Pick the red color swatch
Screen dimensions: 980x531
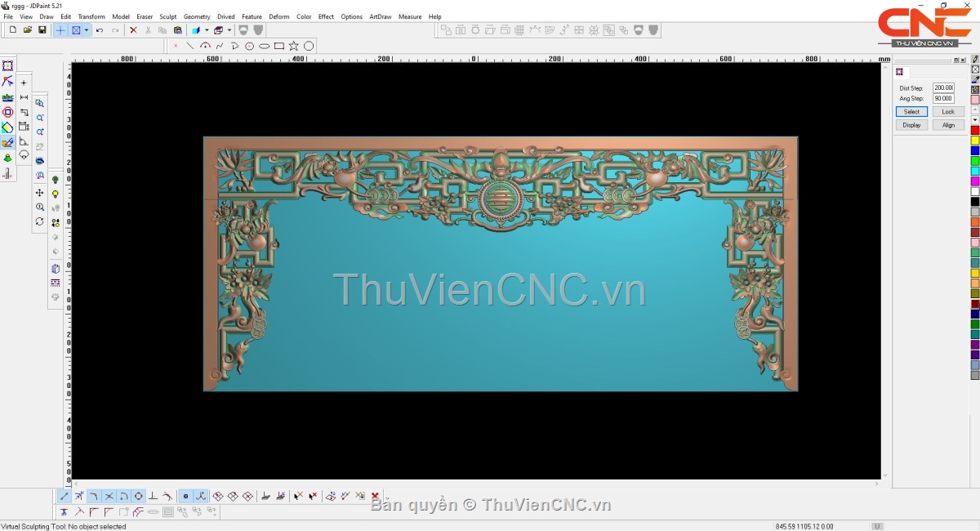[x=975, y=131]
